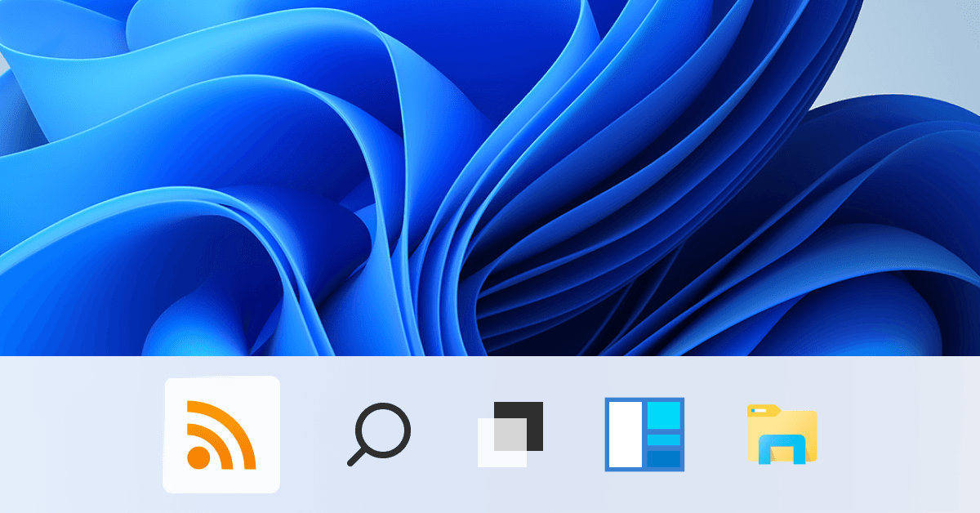Click the cyan tile in the Widgets icon
Screen dimensions: 980x513
click(664, 414)
